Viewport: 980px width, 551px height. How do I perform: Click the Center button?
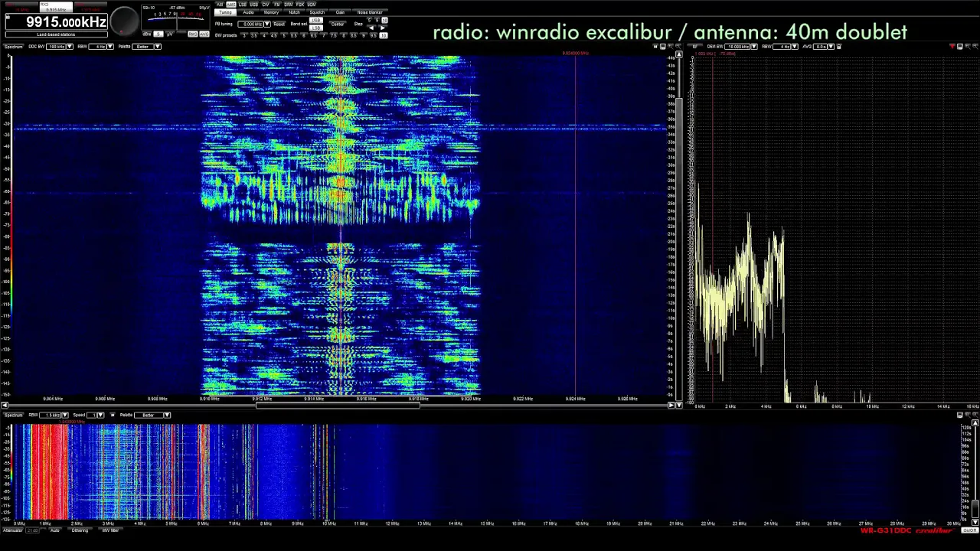pyautogui.click(x=338, y=24)
